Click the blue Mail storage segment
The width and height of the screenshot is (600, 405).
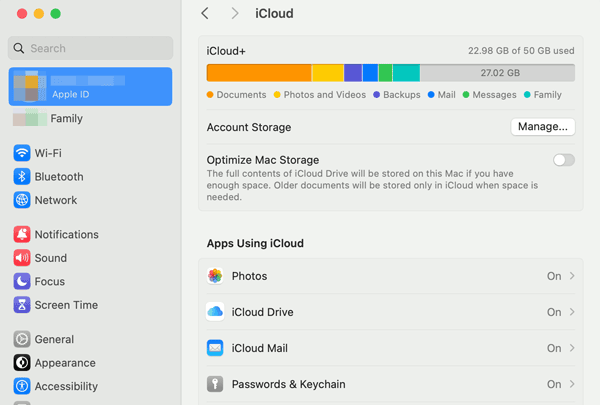pos(370,73)
